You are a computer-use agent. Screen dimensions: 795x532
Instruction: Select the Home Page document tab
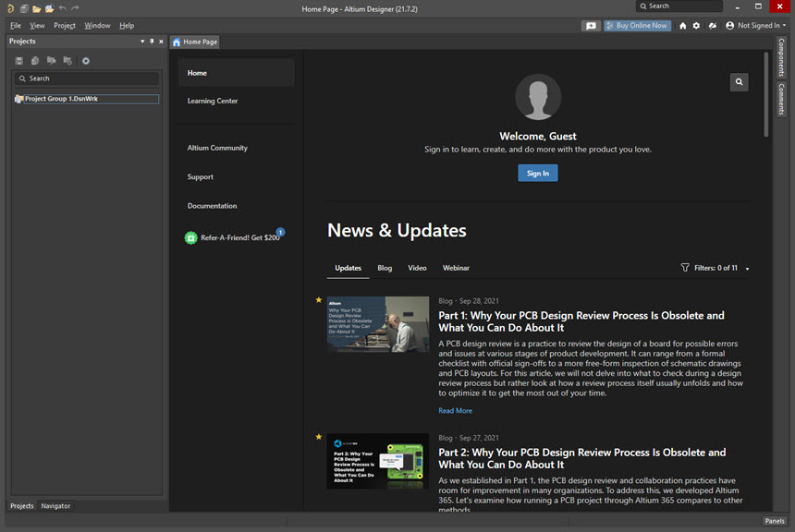(195, 42)
